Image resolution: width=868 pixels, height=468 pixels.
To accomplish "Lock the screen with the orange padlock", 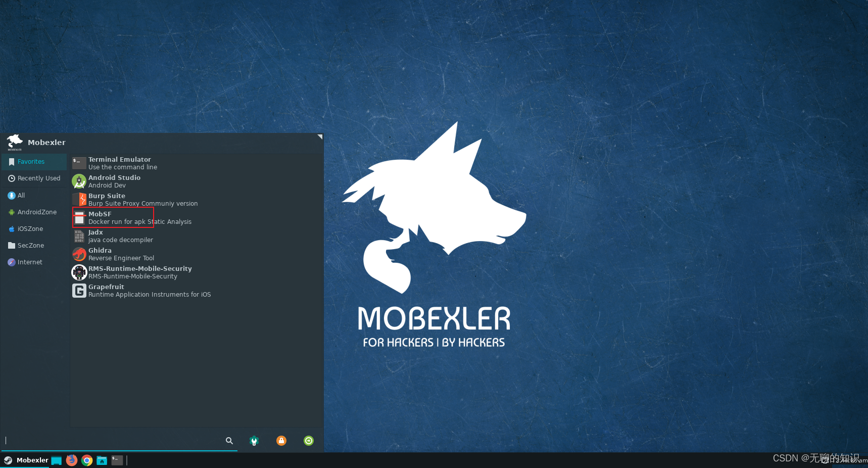I will click(281, 441).
